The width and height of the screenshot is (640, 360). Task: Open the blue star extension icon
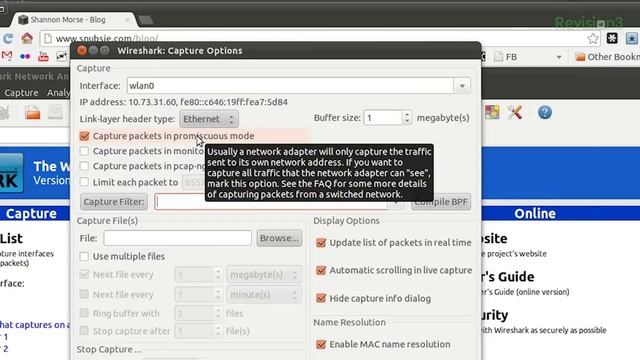[x=631, y=38]
